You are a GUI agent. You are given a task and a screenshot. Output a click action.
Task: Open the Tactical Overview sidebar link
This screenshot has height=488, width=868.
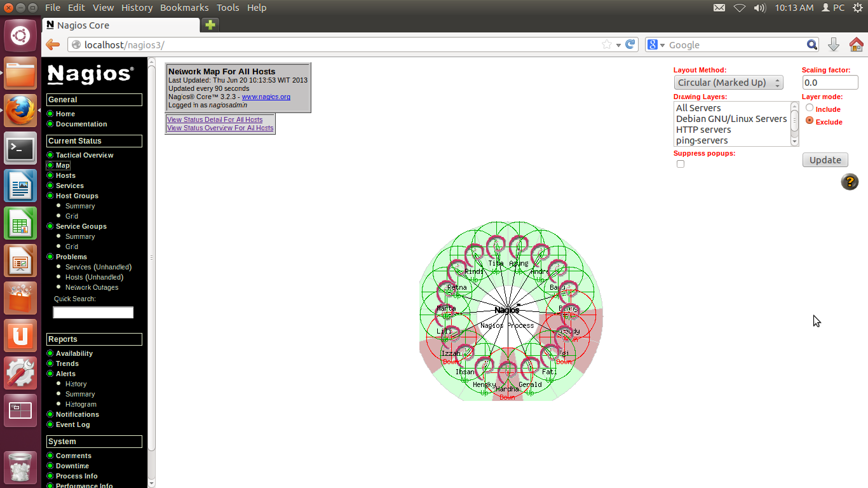pyautogui.click(x=85, y=155)
